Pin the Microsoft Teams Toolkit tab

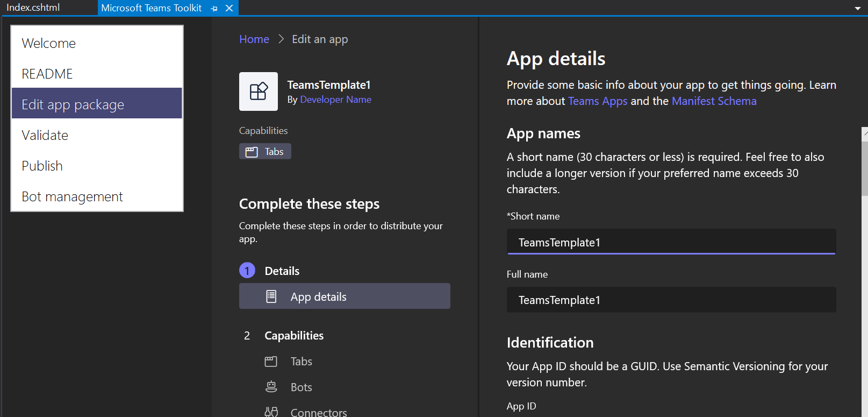[x=214, y=8]
